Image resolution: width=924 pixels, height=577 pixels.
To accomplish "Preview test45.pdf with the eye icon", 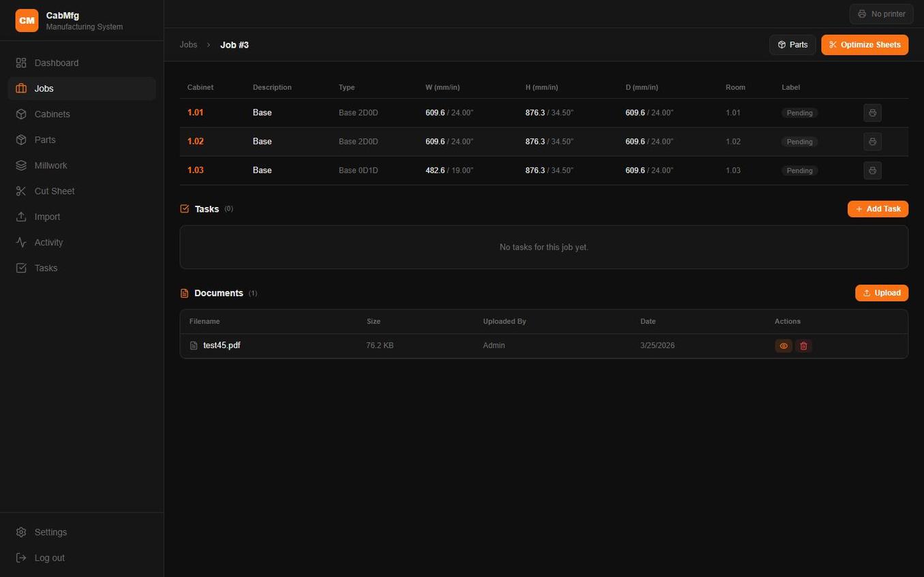I will (783, 345).
